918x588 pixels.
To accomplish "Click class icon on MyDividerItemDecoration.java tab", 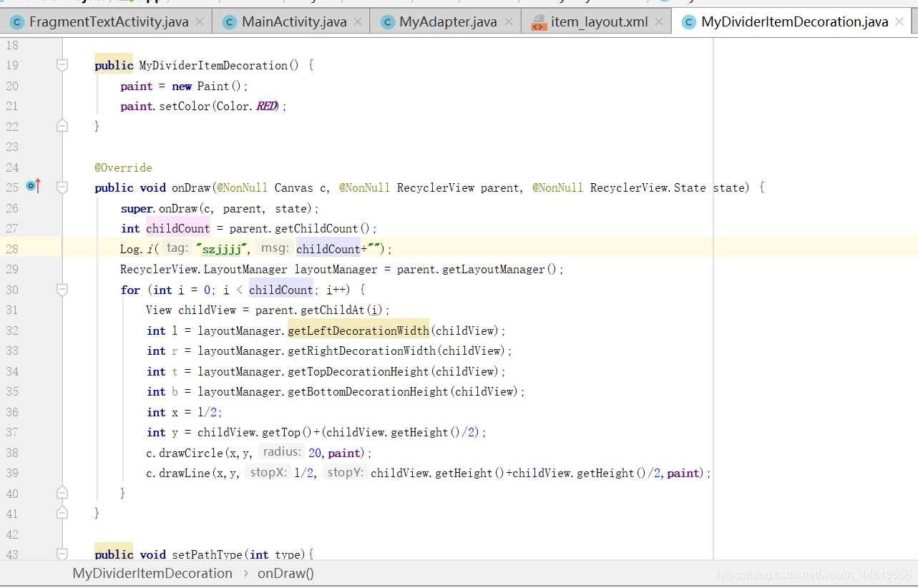I will [x=689, y=22].
